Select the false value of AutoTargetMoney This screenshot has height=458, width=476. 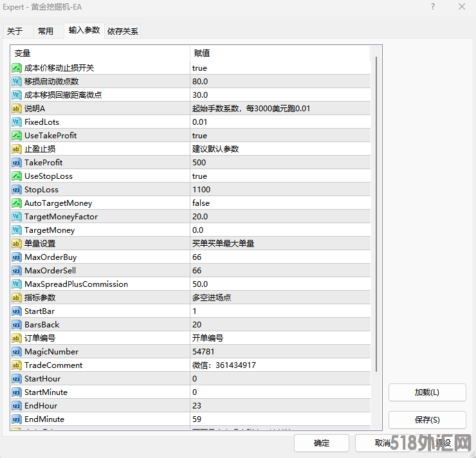(201, 203)
